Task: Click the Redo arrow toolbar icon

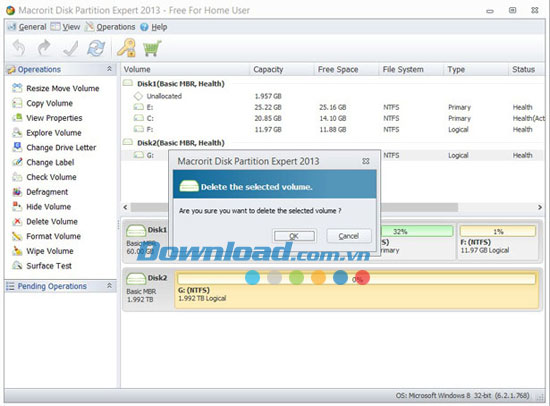Action: tap(44, 48)
